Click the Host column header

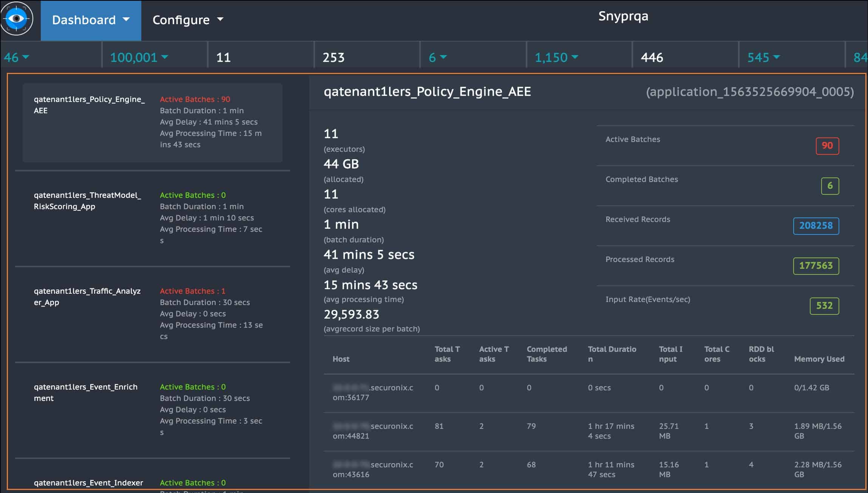pos(341,359)
